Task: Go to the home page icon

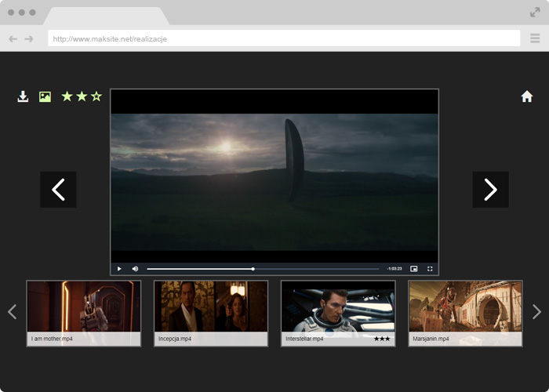Action: 526,96
